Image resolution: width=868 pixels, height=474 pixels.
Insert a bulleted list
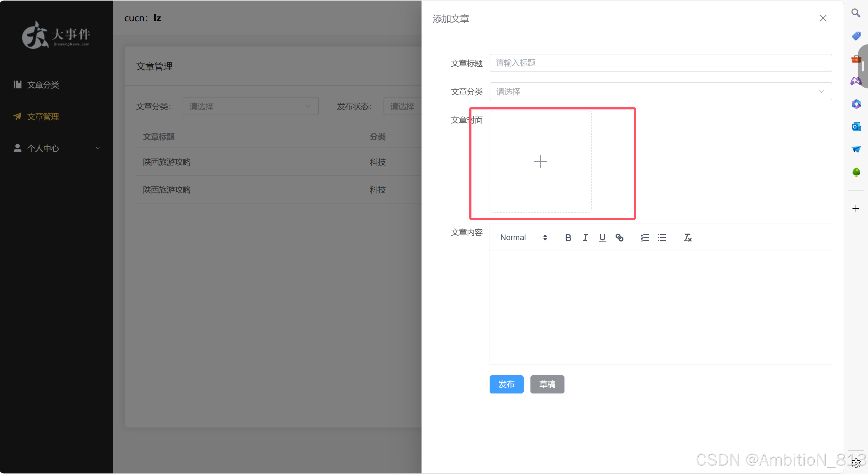[x=662, y=238]
